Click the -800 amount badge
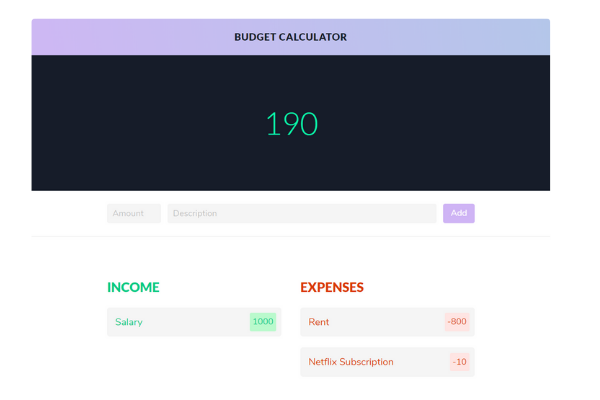Viewport: 600px width, 400px height. (457, 322)
